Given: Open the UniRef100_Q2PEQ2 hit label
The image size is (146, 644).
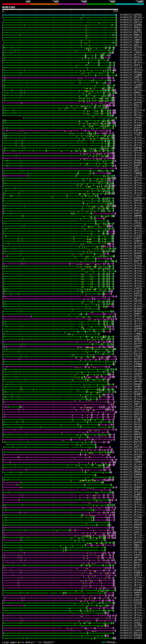Looking at the screenshot, I should click(131, 15).
